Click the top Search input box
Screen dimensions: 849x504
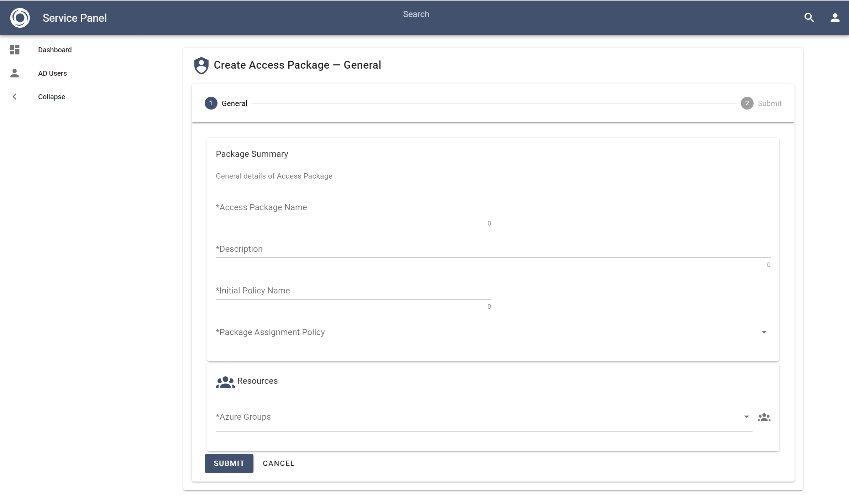point(599,15)
